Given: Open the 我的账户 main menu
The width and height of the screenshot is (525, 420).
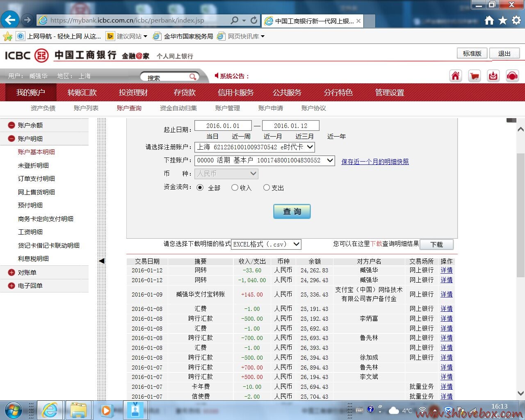Looking at the screenshot, I should tap(31, 93).
